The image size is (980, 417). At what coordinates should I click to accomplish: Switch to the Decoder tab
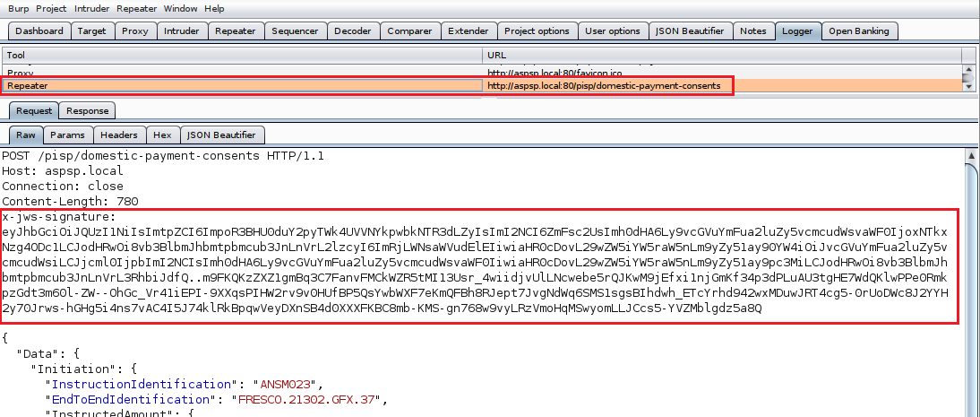pyautogui.click(x=353, y=30)
